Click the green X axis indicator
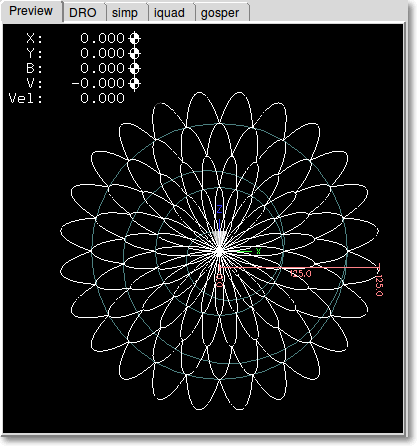Screen dimensions: 417x446 pos(258,251)
